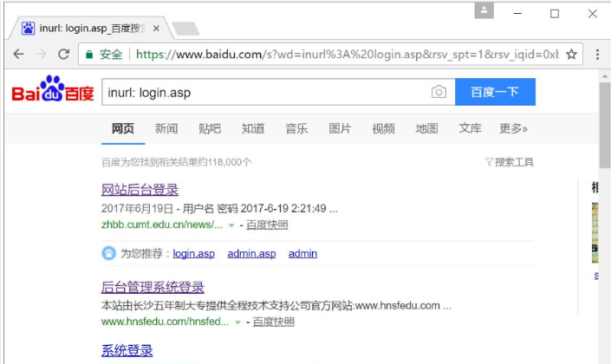This screenshot has width=611, height=364.
Task: Open the Chrome three-dot menu
Action: (597, 55)
